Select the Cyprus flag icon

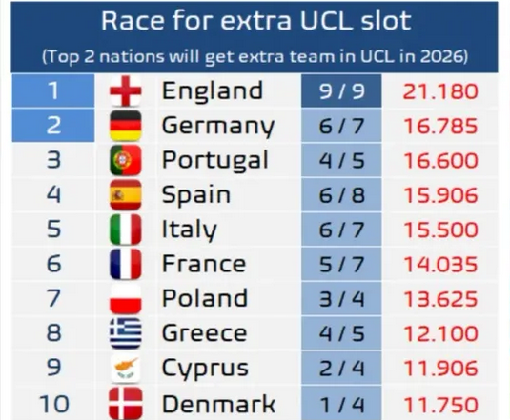coord(126,368)
